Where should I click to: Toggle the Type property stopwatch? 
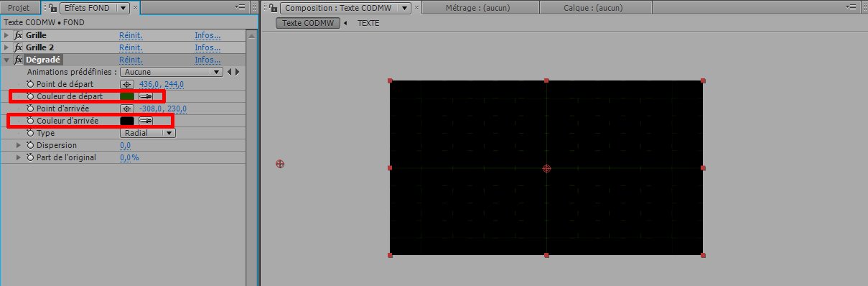30,133
